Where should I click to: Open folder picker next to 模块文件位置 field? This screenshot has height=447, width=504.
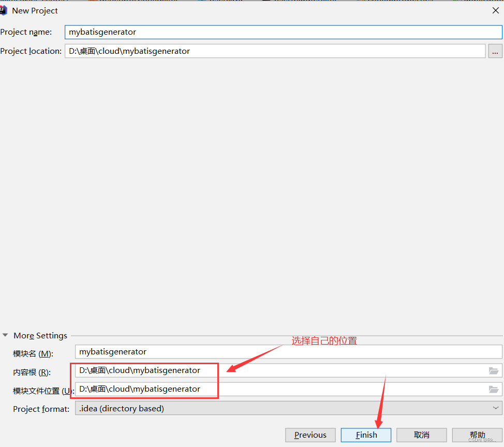point(495,389)
